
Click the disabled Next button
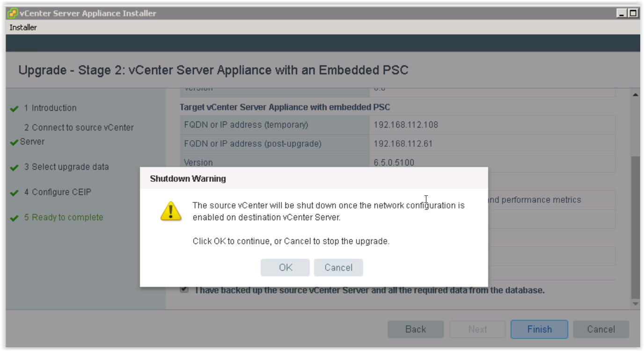coord(477,329)
